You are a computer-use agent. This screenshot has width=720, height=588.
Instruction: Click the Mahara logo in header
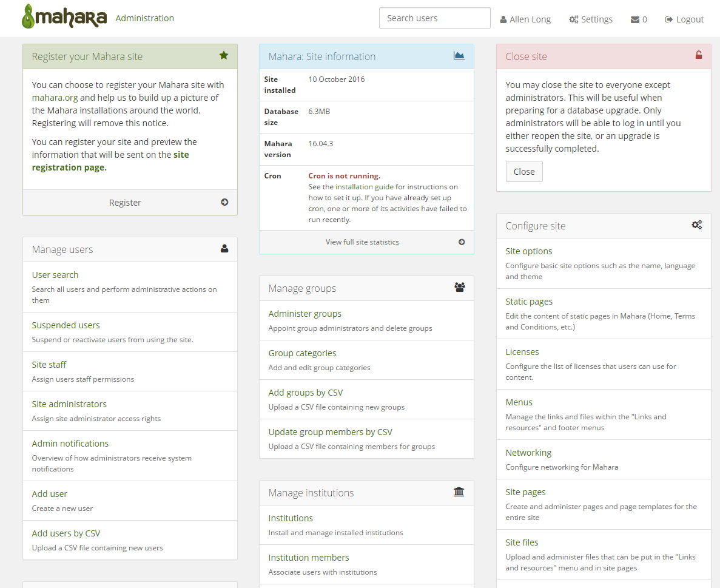pos(64,18)
